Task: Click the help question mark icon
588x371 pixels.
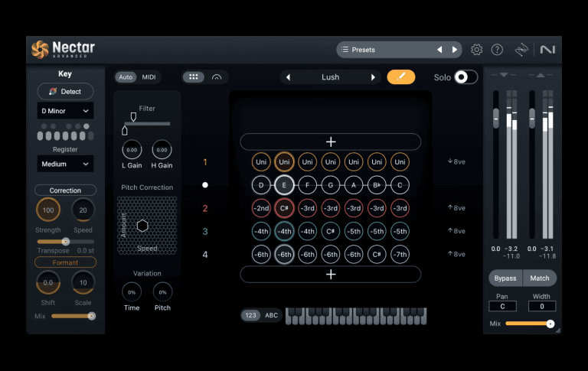Action: [497, 50]
